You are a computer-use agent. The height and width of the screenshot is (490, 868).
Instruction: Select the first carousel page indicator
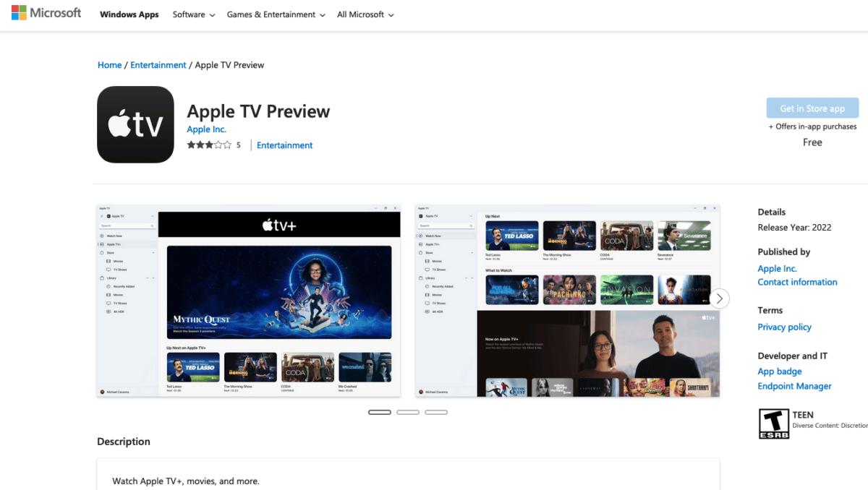click(x=380, y=412)
